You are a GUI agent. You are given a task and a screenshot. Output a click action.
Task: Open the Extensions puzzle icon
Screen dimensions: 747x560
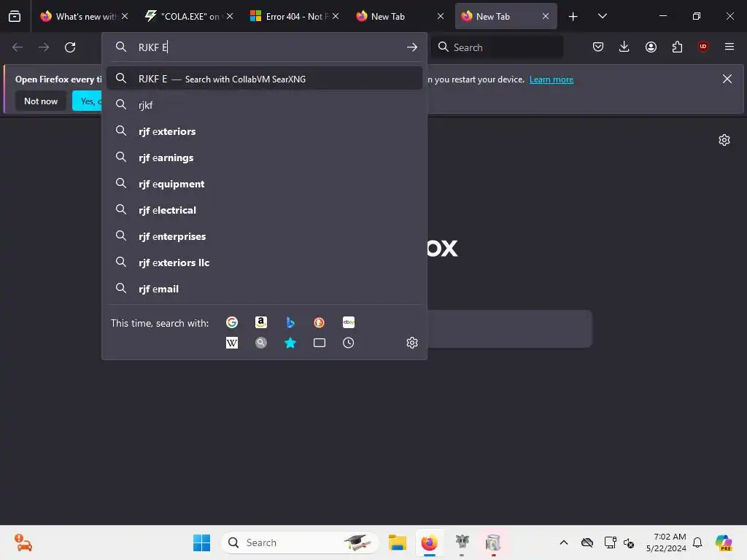pos(677,47)
